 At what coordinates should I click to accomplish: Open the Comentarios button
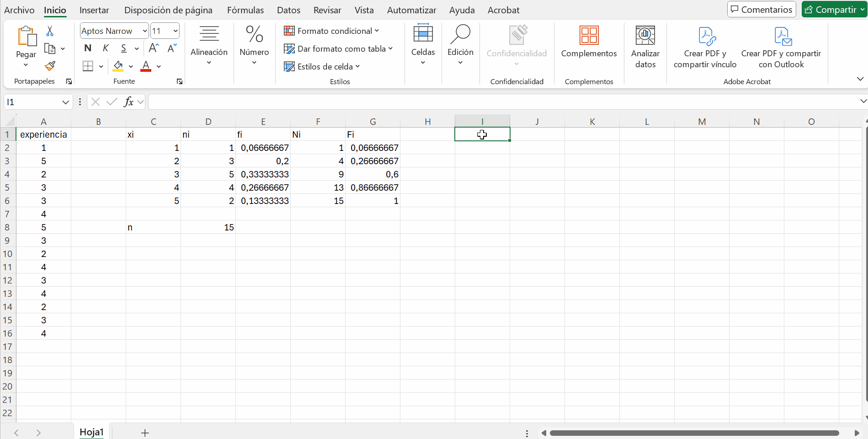pyautogui.click(x=761, y=10)
